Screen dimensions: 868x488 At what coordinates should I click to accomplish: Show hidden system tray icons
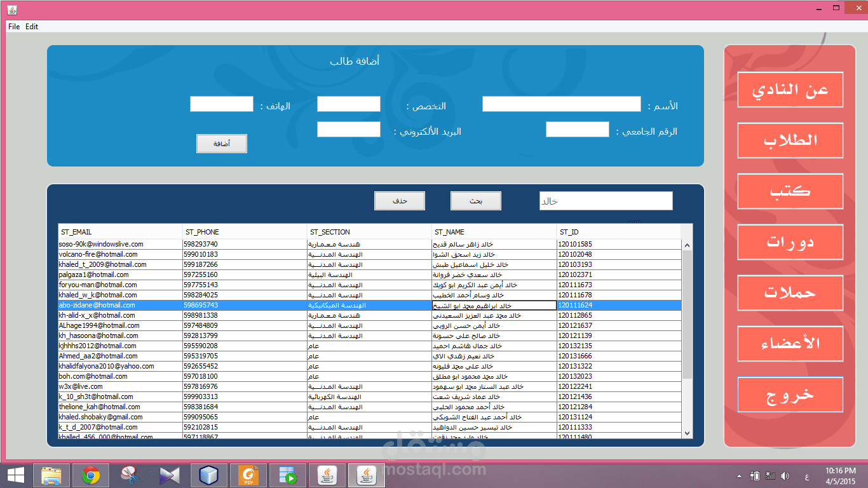click(739, 476)
